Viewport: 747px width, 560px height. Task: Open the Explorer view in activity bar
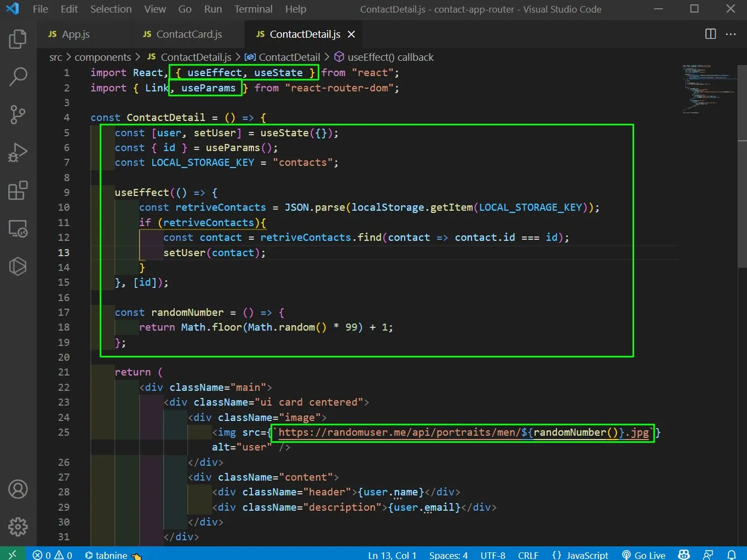tap(18, 39)
